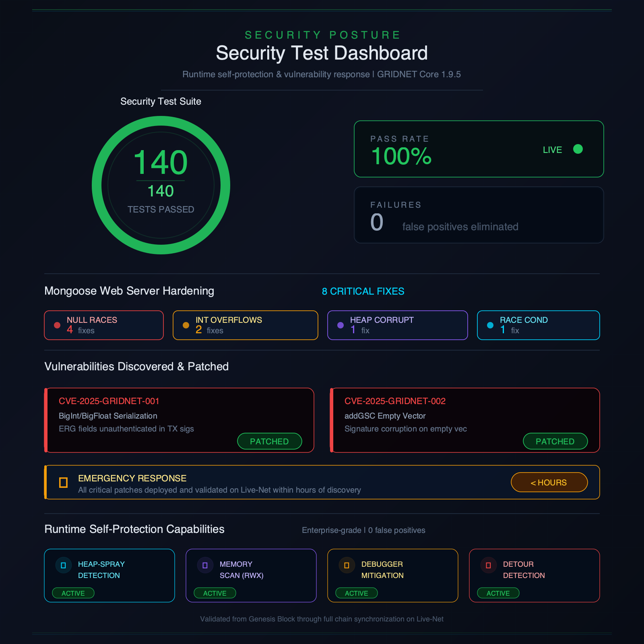This screenshot has width=644, height=644.
Task: Click the ACTIVE badge under Heap-Spray Detection
Action: pos(73,593)
